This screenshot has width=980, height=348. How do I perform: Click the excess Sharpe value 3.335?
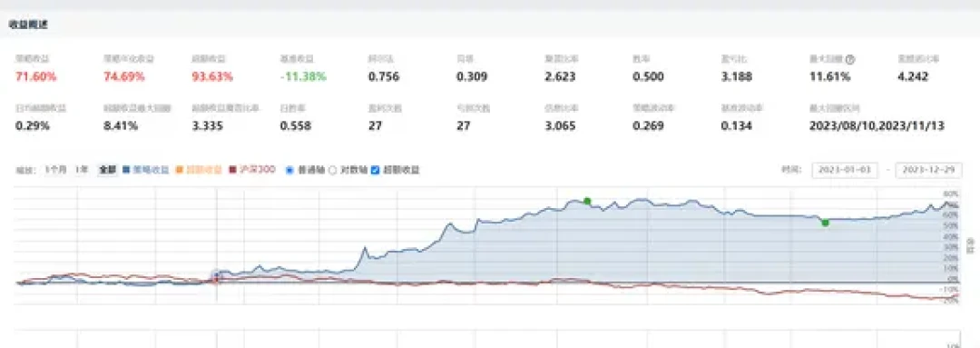208,125
